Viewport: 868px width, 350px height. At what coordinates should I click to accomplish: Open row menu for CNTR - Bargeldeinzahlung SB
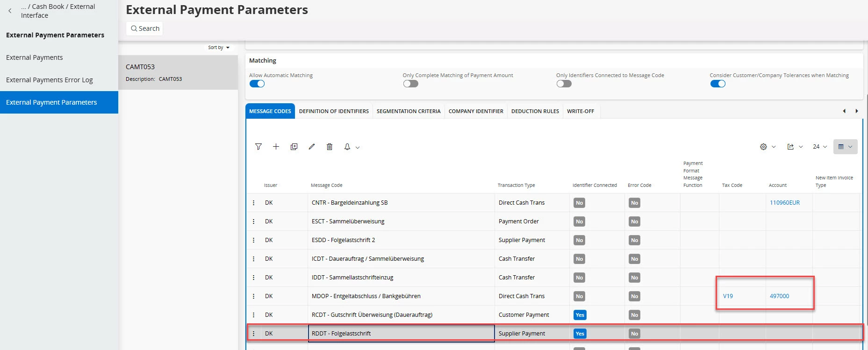click(254, 203)
